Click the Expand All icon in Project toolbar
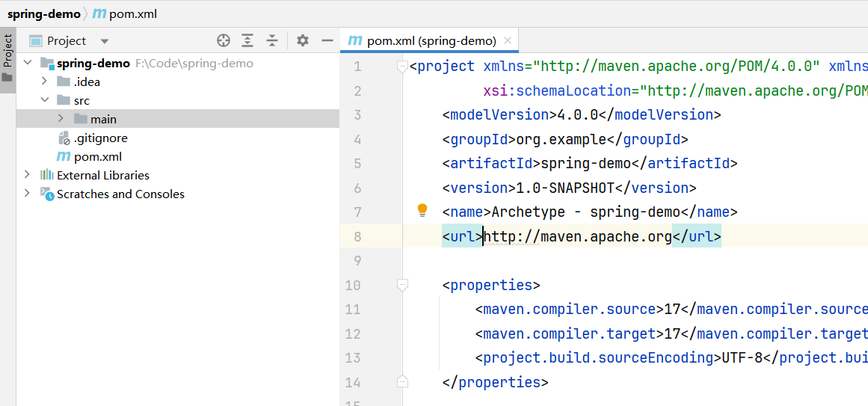Viewport: 868px width, 406px height. [247, 40]
